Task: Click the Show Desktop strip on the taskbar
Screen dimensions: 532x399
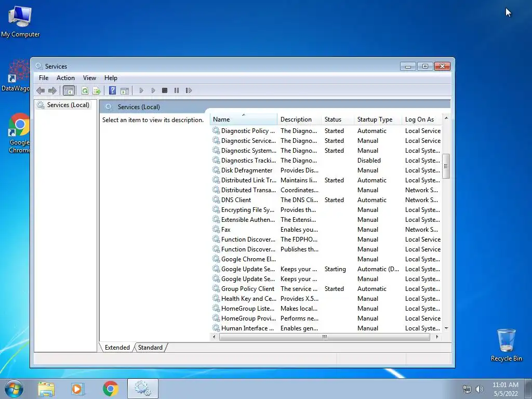Action: click(x=528, y=389)
